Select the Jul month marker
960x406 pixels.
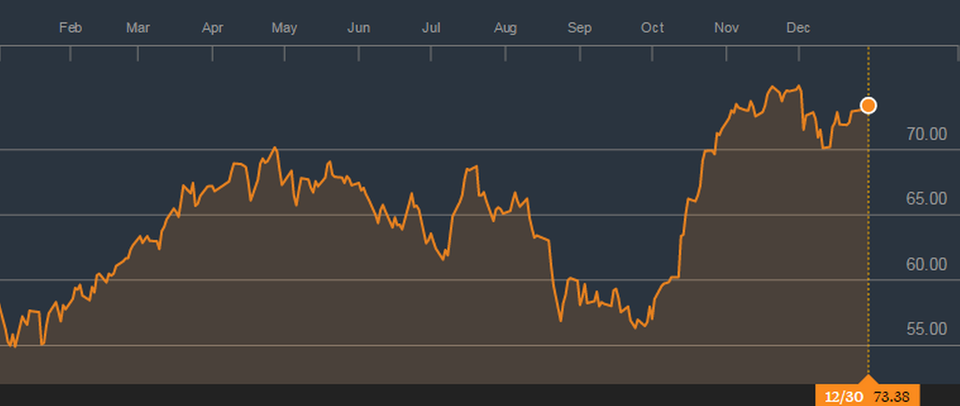point(432,28)
